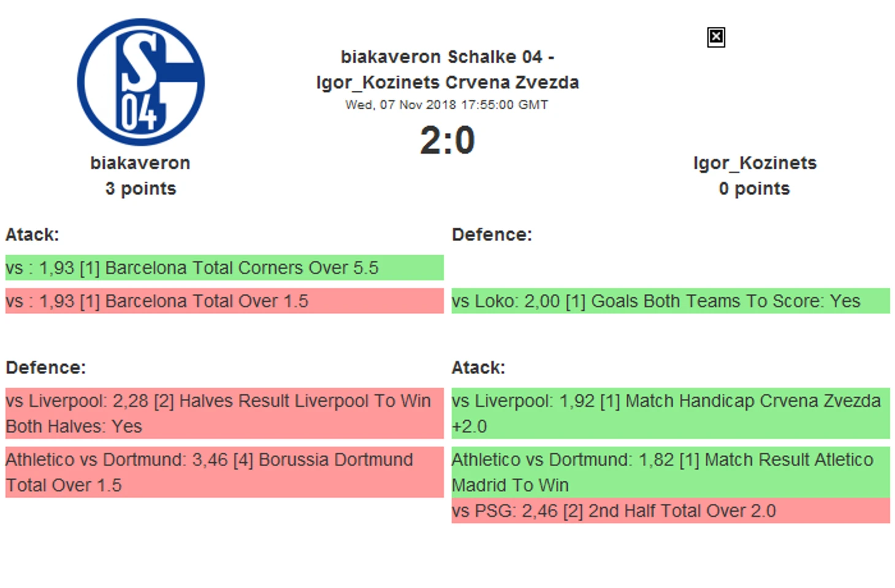Screen dimensions: 895x588
Task: Click the right Defence section header
Action: point(492,235)
